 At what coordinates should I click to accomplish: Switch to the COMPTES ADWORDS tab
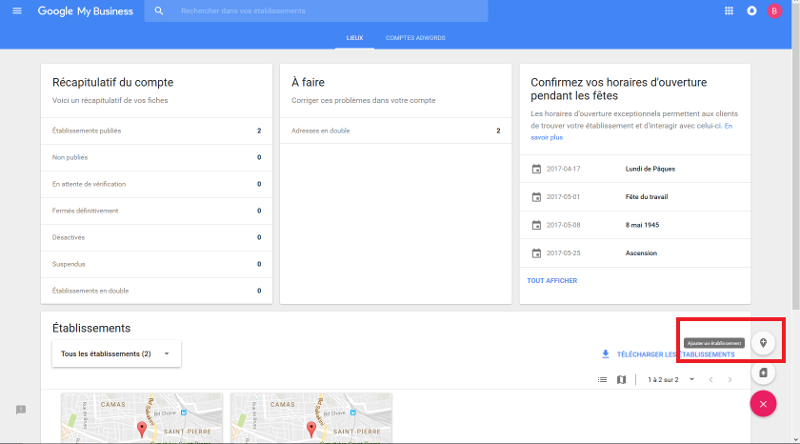[415, 38]
